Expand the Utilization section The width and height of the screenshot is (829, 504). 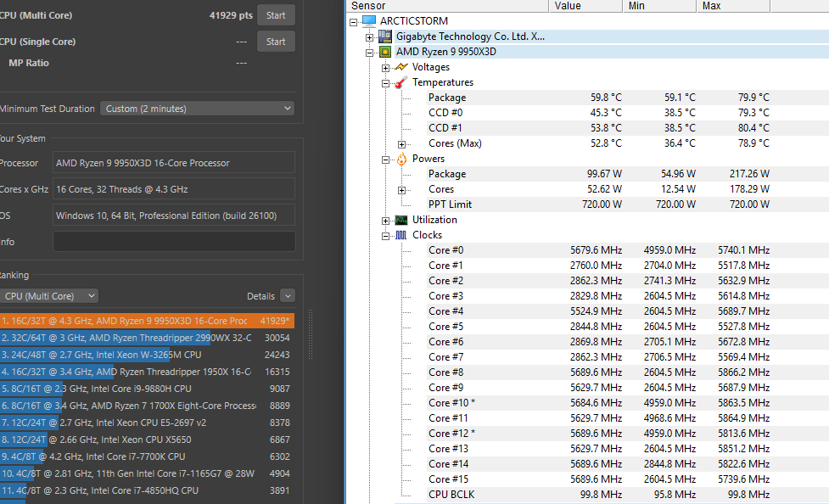pyautogui.click(x=385, y=221)
